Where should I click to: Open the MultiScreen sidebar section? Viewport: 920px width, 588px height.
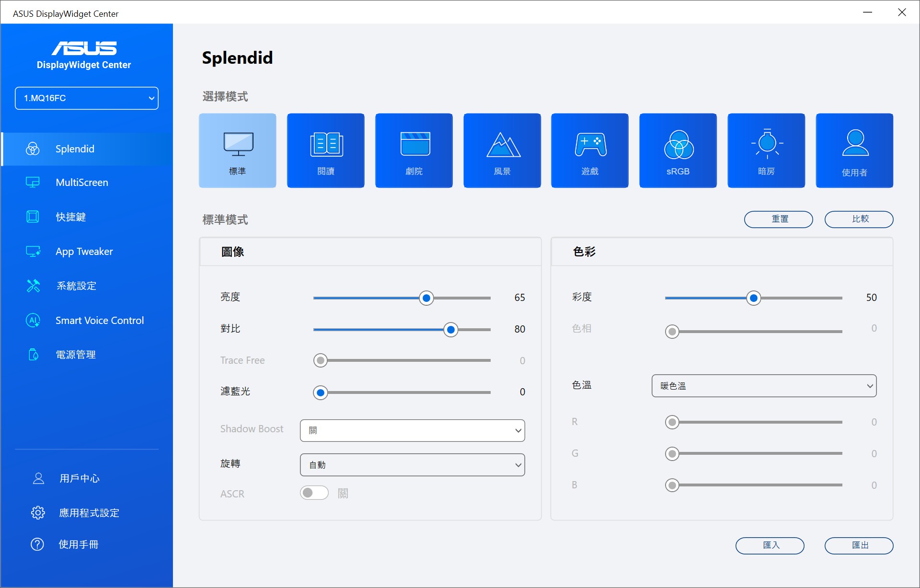82,183
